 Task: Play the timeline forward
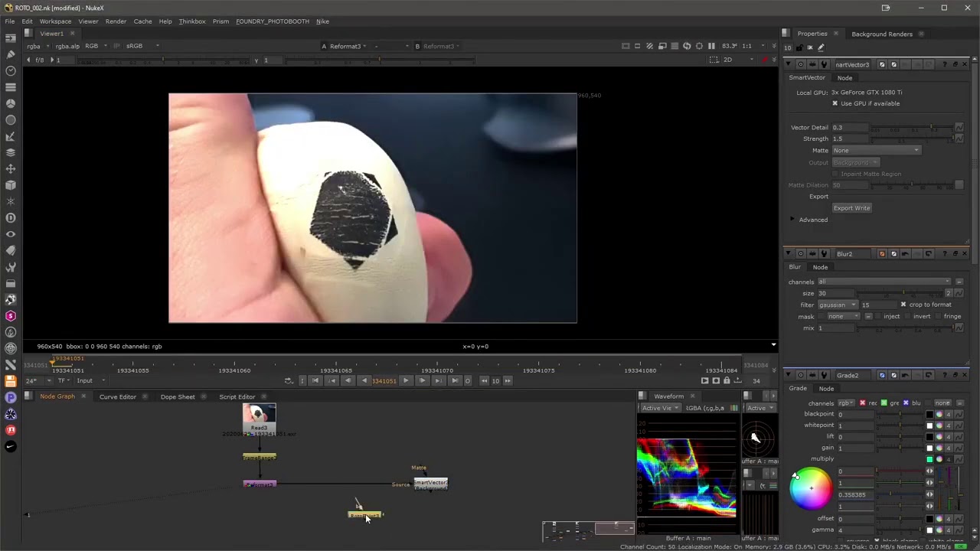point(406,380)
